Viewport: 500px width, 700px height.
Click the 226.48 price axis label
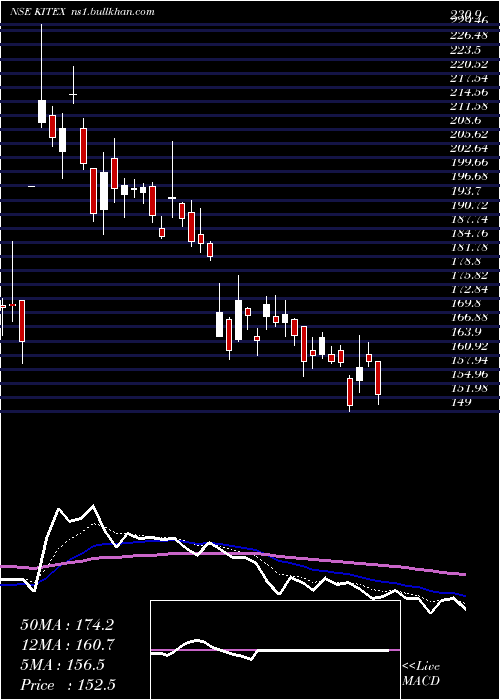(x=467, y=34)
